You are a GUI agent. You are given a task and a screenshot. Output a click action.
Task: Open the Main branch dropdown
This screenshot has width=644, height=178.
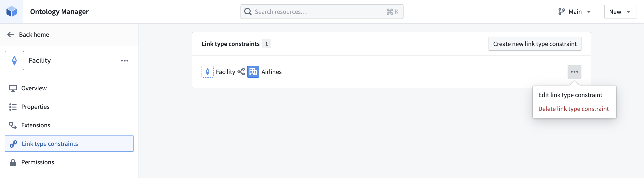click(x=575, y=12)
